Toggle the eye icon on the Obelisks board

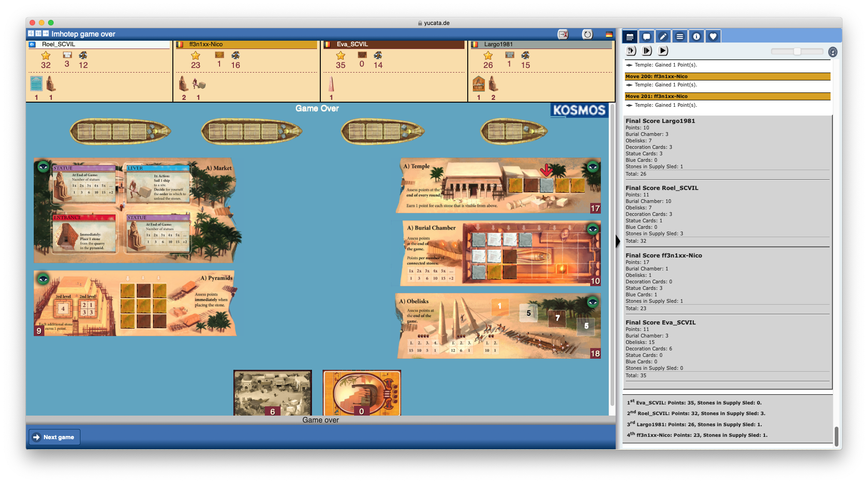[593, 302]
